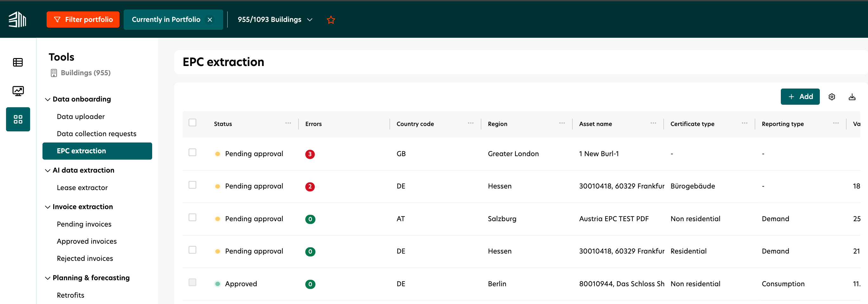Open Certificate type column options menu

tap(745, 123)
